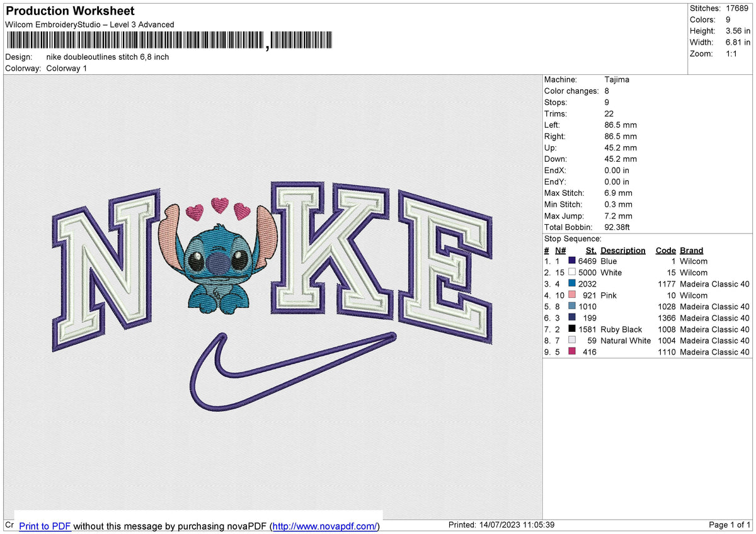Viewport: 756px width, 534px height.
Task: Click the Page 1 of 1 indicator
Action: point(730,525)
